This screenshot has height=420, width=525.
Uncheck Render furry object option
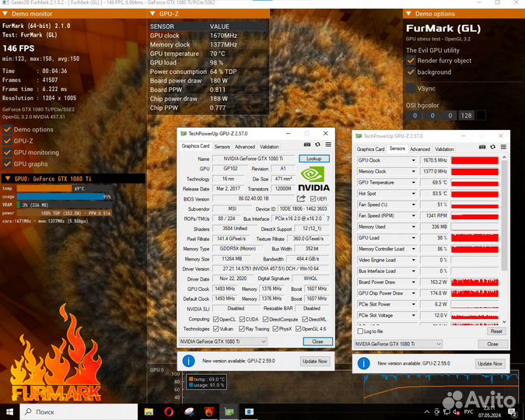[x=411, y=61]
